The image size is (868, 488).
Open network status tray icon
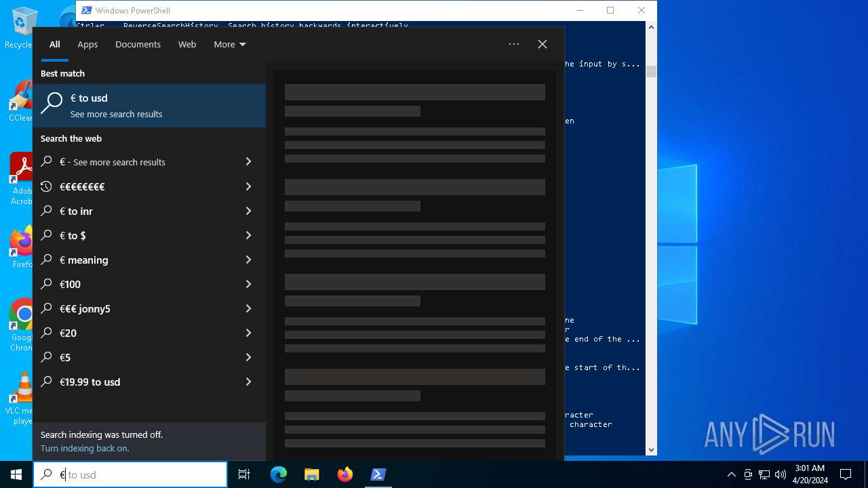pos(764,474)
